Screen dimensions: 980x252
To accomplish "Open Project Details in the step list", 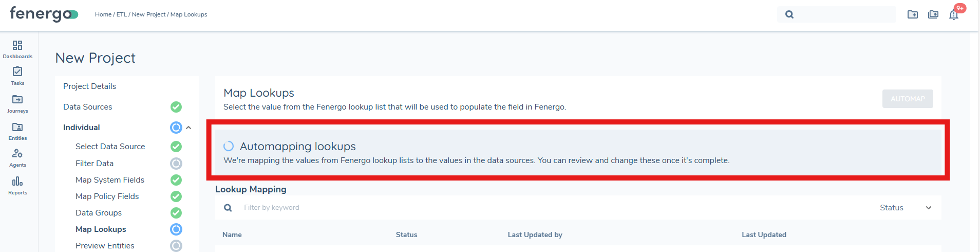I will tap(90, 86).
